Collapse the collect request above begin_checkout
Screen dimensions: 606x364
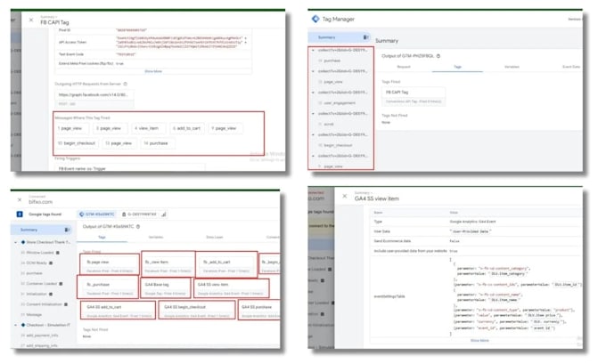313,135
